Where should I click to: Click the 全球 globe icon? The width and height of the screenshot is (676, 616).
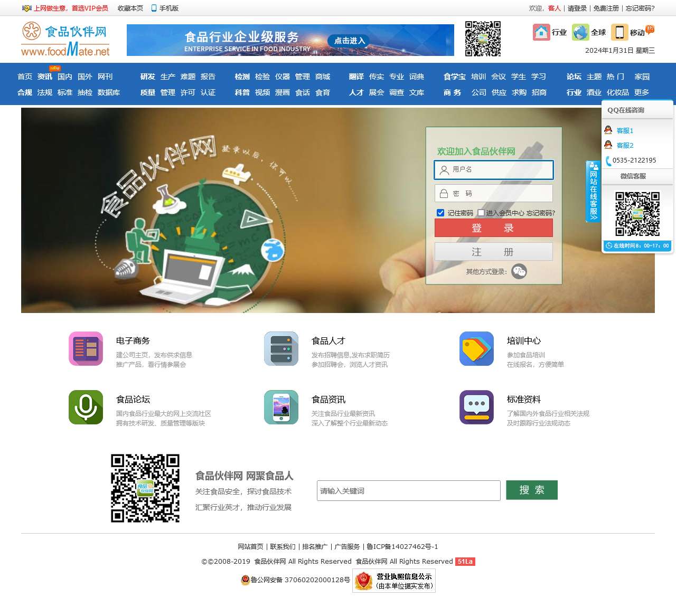[580, 32]
